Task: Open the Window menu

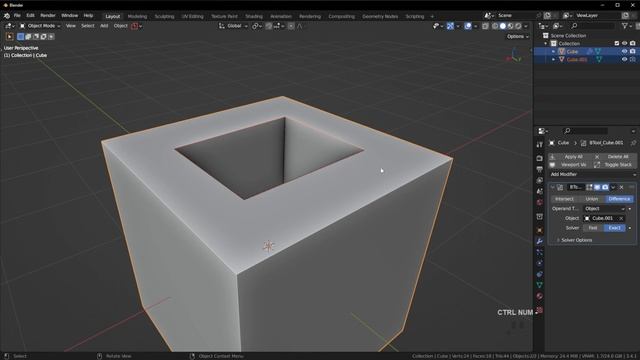Action: pos(69,16)
